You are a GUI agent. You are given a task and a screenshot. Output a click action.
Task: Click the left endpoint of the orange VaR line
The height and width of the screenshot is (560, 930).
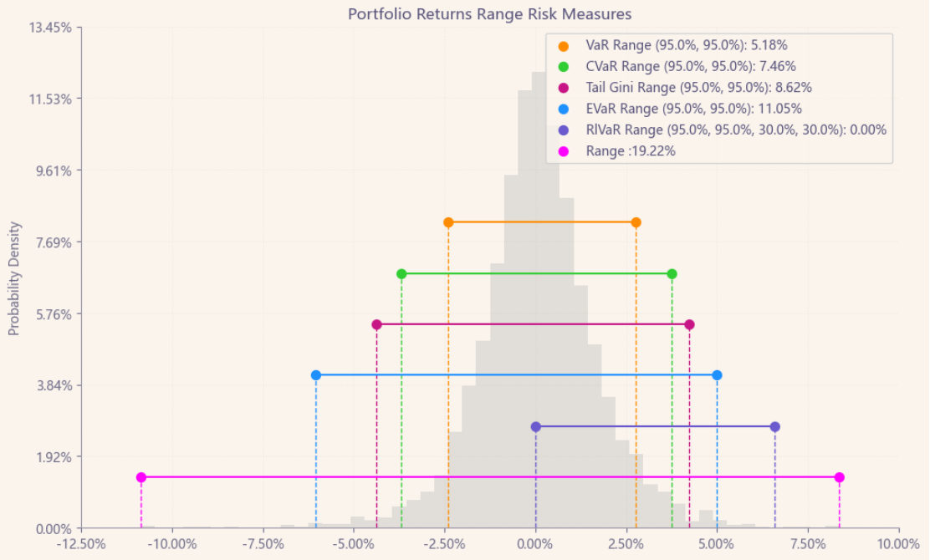[448, 222]
